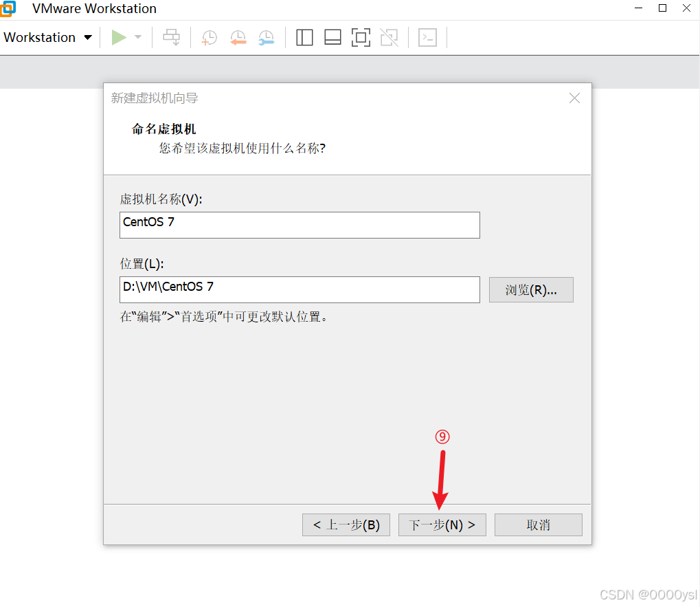
Task: Click the VMware Workstation app logo
Action: click(8, 8)
